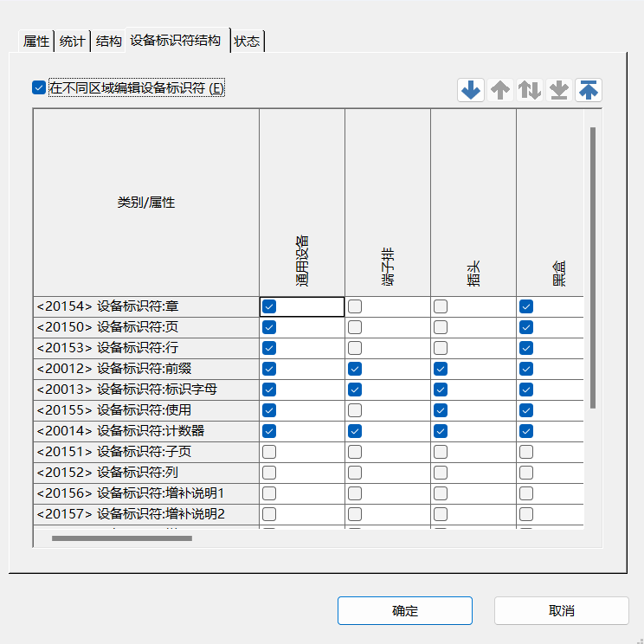Screen dimensions: 644x644
Task: Open the 统计 tab
Action: click(x=73, y=42)
